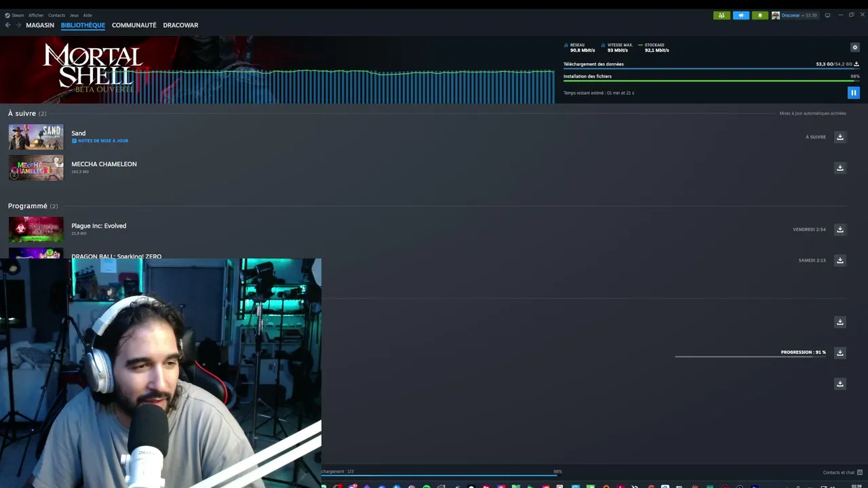Open the Aide menu
The height and width of the screenshot is (488, 868).
tap(87, 15)
